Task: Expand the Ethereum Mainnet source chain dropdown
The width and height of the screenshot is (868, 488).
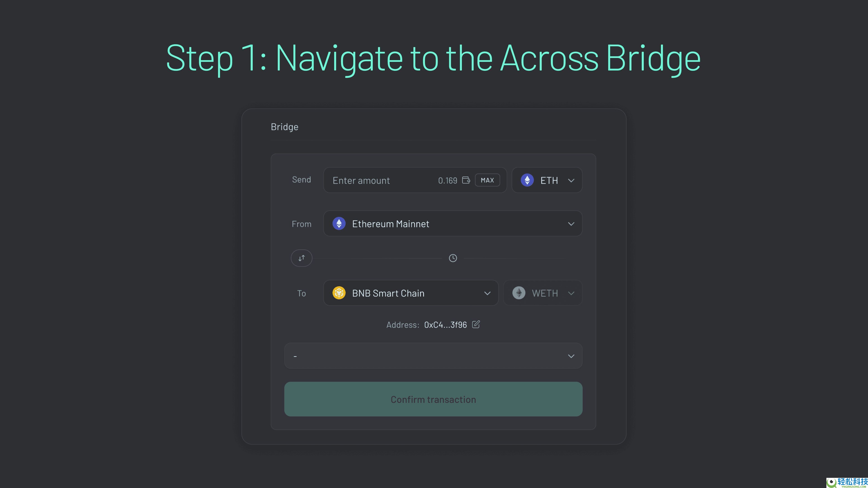Action: (x=571, y=224)
